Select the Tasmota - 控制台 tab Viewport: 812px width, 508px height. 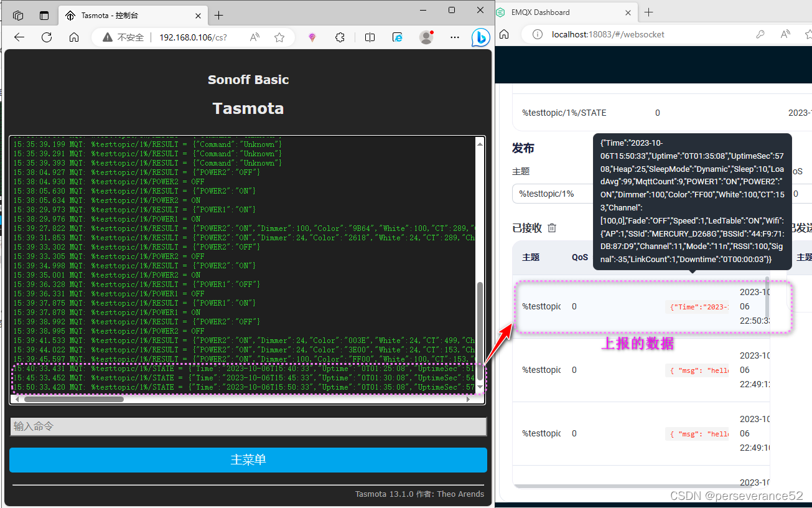(132, 16)
